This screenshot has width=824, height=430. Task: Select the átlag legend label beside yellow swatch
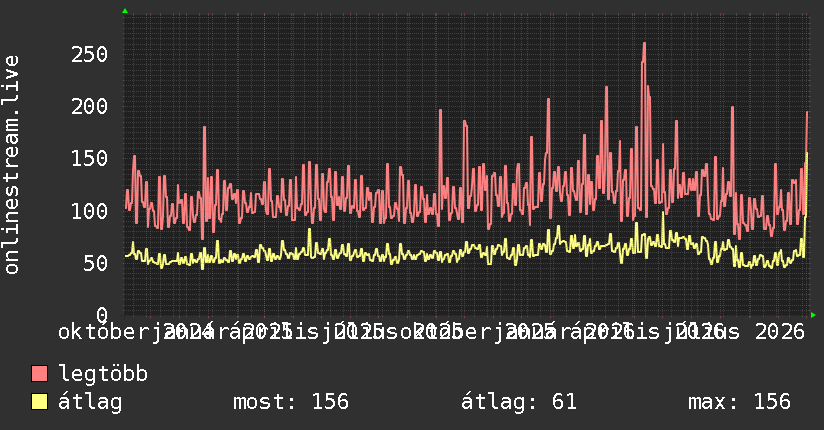[90, 402]
